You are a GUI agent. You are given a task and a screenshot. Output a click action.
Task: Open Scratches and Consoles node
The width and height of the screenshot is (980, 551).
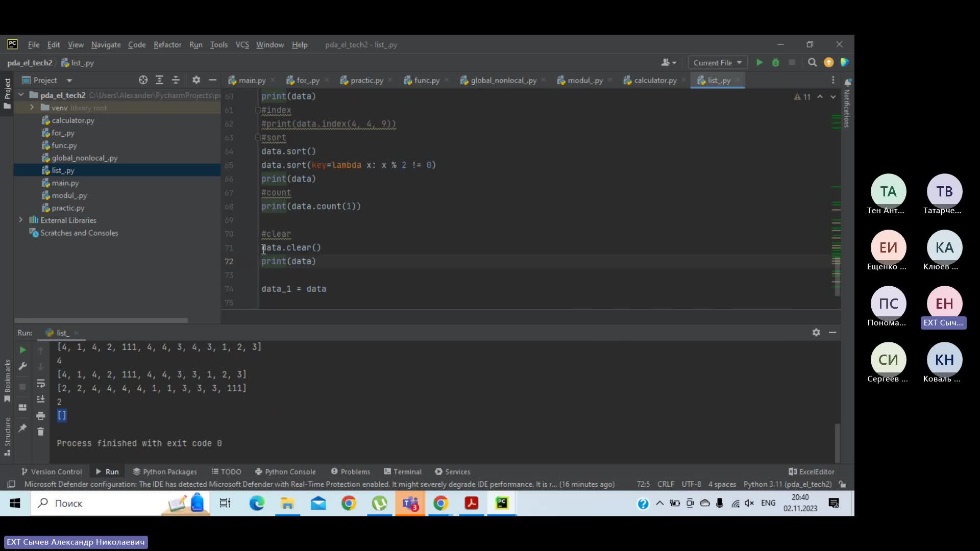coord(79,233)
